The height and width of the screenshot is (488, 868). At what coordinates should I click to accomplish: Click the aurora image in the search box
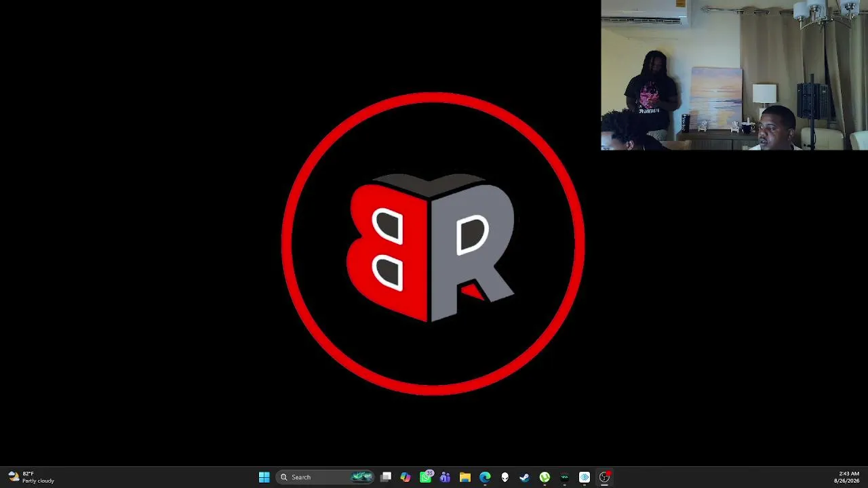[362, 477]
